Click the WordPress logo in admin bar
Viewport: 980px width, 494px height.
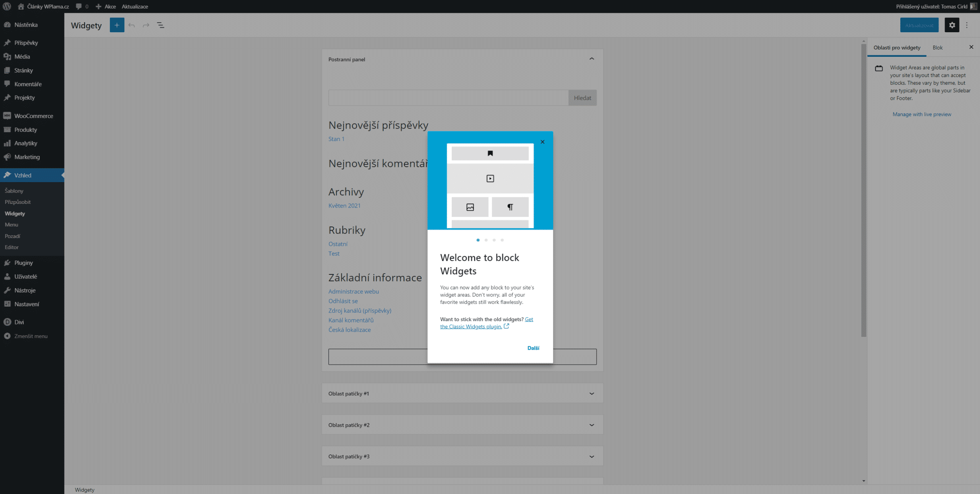(x=6, y=6)
